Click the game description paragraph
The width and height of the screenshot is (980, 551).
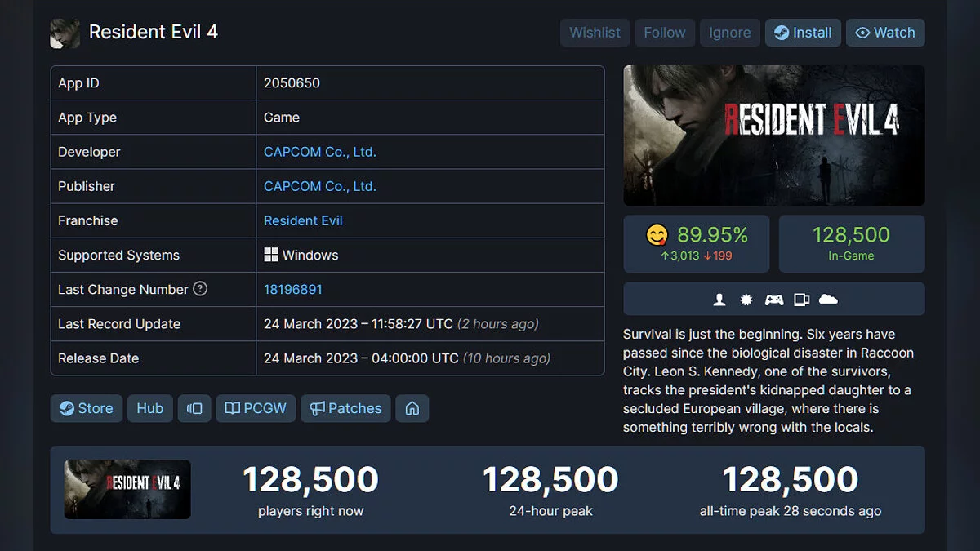pos(768,380)
